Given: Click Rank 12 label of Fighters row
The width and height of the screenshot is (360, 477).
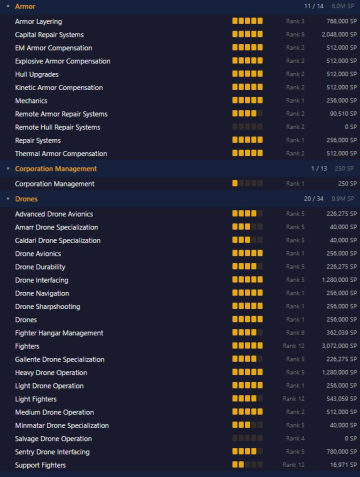Looking at the screenshot, I should point(294,346).
